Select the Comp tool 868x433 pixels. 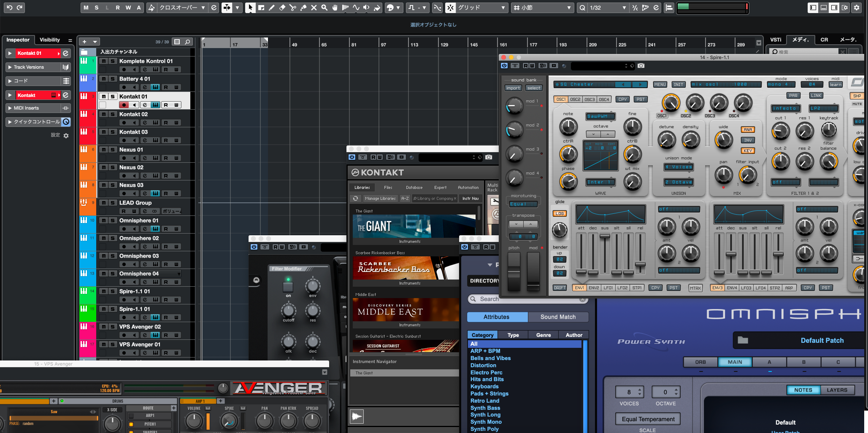[346, 8]
